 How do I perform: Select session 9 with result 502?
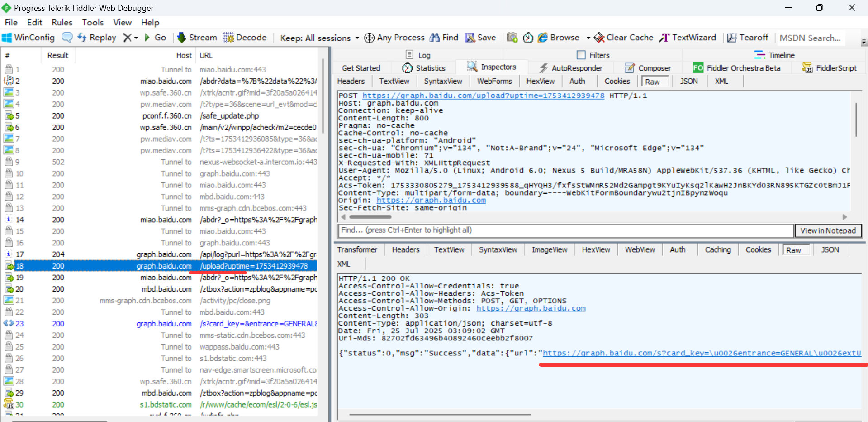[161, 162]
